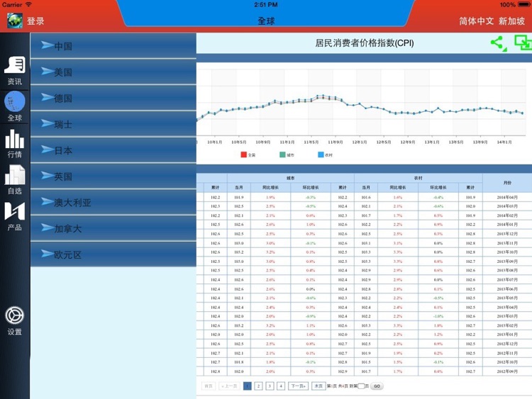The height and width of the screenshot is (399, 532).
Task: Select 澳大利亚 in country list
Action: pyautogui.click(x=113, y=203)
